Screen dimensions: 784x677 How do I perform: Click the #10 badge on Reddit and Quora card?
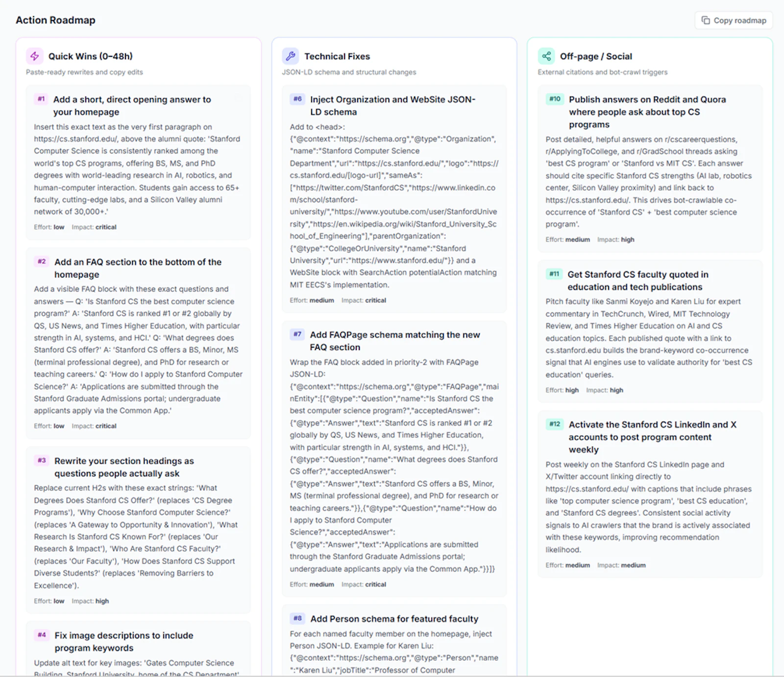555,99
